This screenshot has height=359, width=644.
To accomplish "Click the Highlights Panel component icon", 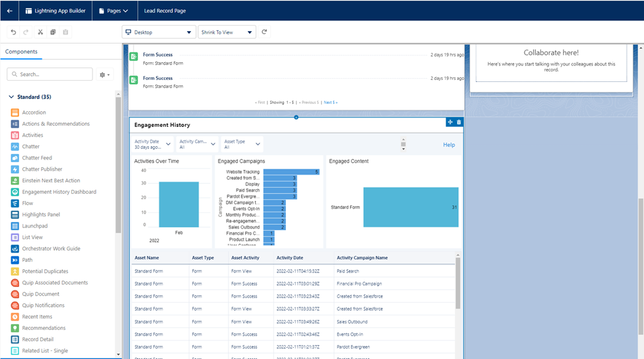I will click(15, 215).
